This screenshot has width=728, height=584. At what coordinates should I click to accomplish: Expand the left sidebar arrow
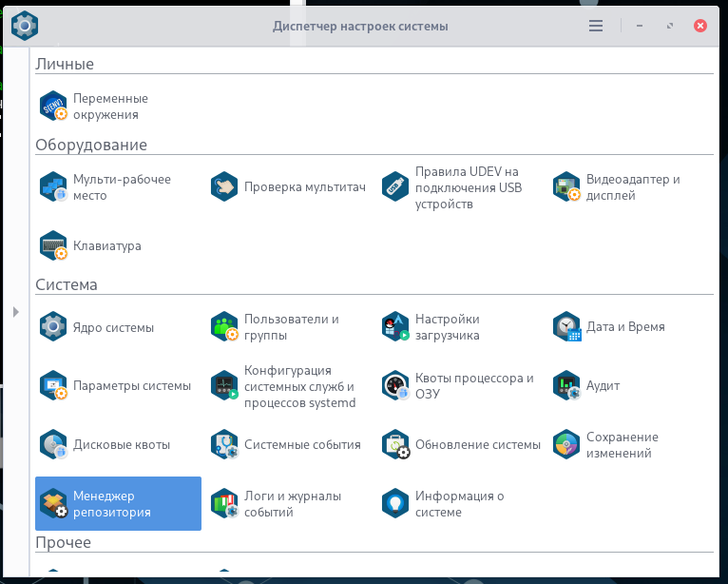click(x=16, y=312)
